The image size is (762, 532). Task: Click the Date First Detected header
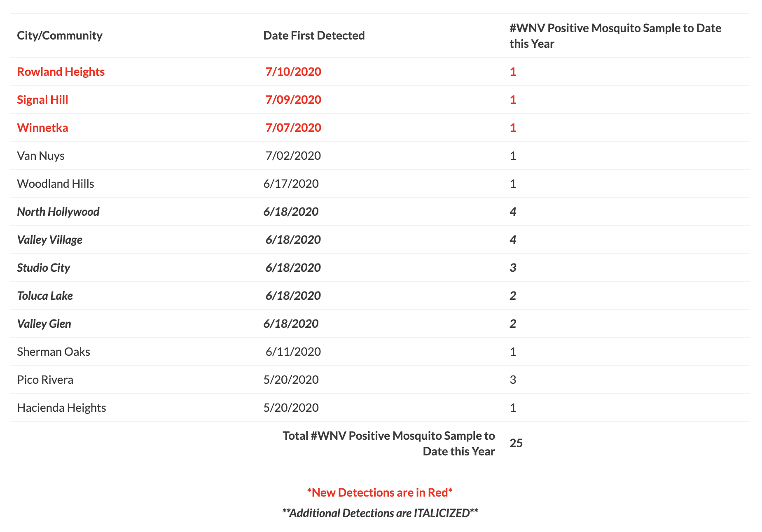314,35
